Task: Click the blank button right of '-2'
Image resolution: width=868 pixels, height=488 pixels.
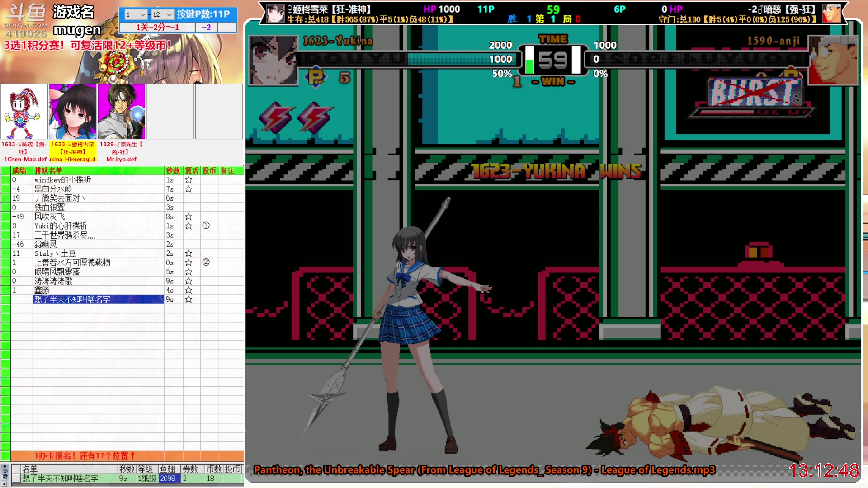Action: pos(227,28)
